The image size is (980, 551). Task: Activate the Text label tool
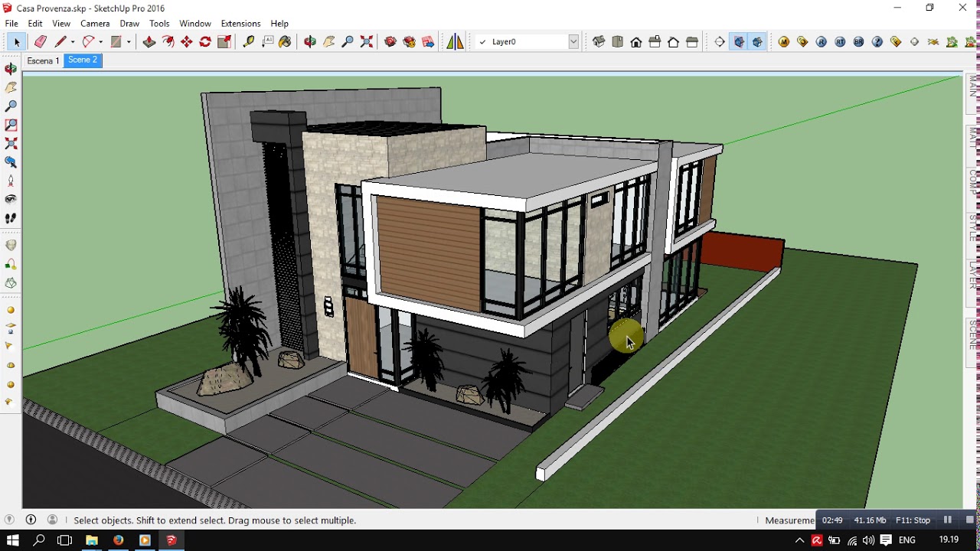click(267, 42)
